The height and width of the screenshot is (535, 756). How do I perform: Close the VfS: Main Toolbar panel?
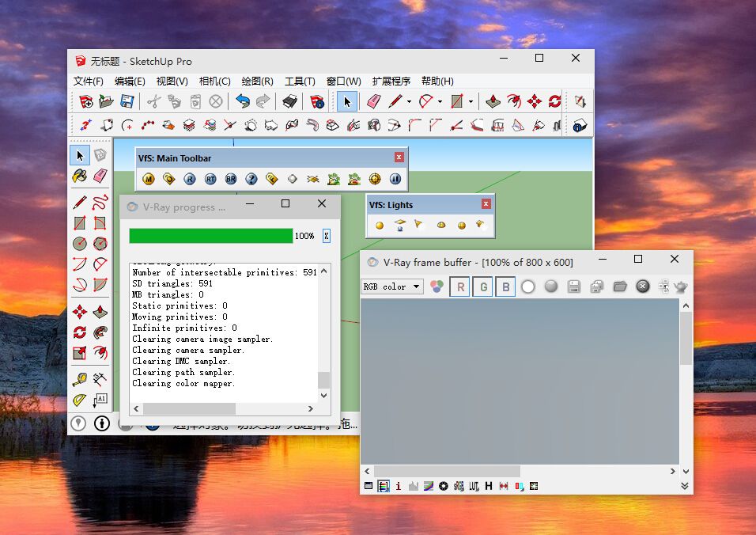(399, 157)
